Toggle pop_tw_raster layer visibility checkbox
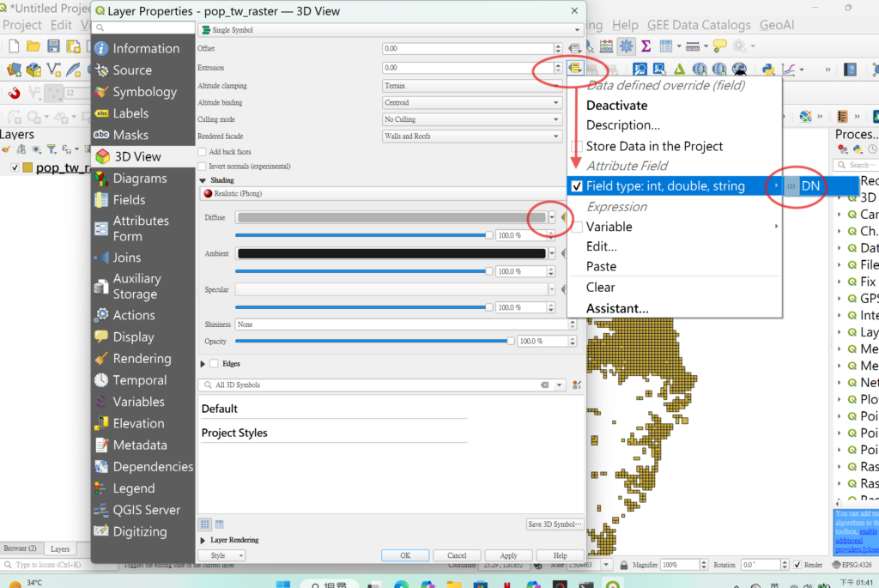Viewport: 879px width, 588px height. 15,167
